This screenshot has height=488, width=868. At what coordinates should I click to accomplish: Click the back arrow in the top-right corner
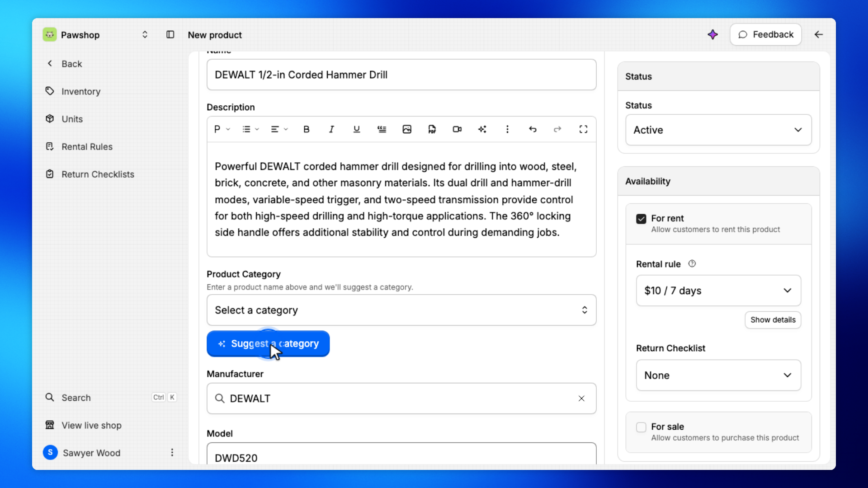(818, 34)
